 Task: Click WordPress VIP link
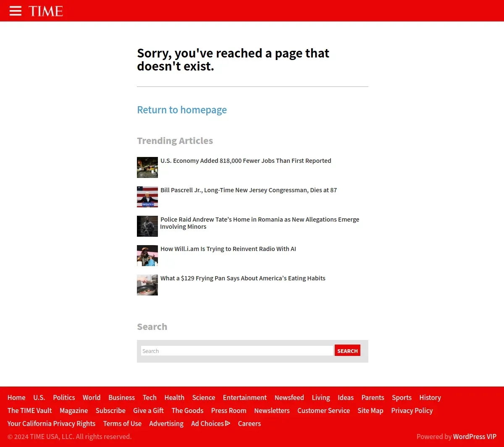click(475, 437)
